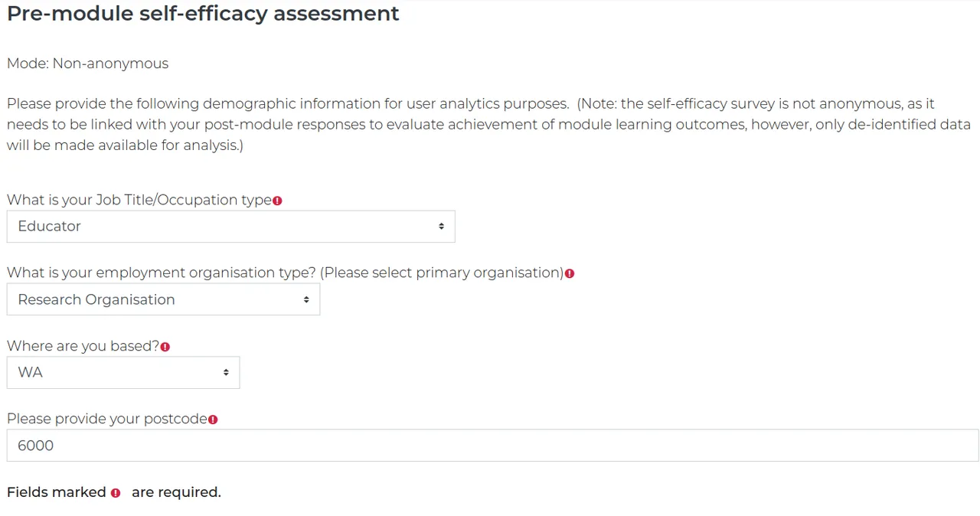Click the 'Mode: Non-anonymous' text
980x516 pixels.
[x=87, y=64]
